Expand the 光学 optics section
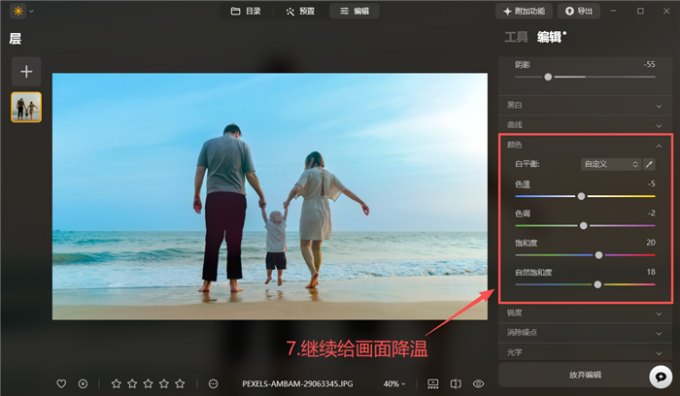The image size is (680, 396). pos(585,353)
